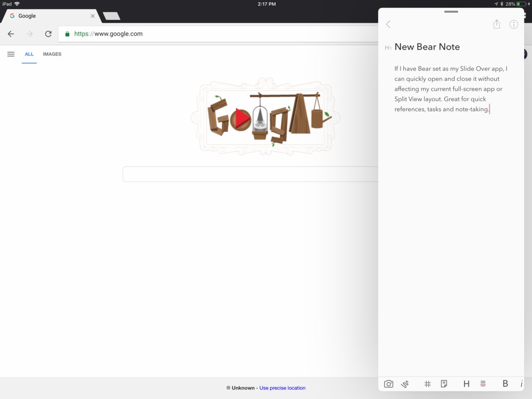The width and height of the screenshot is (532, 399).
Task: Toggle italic formatting in Bear
Action: 521,384
